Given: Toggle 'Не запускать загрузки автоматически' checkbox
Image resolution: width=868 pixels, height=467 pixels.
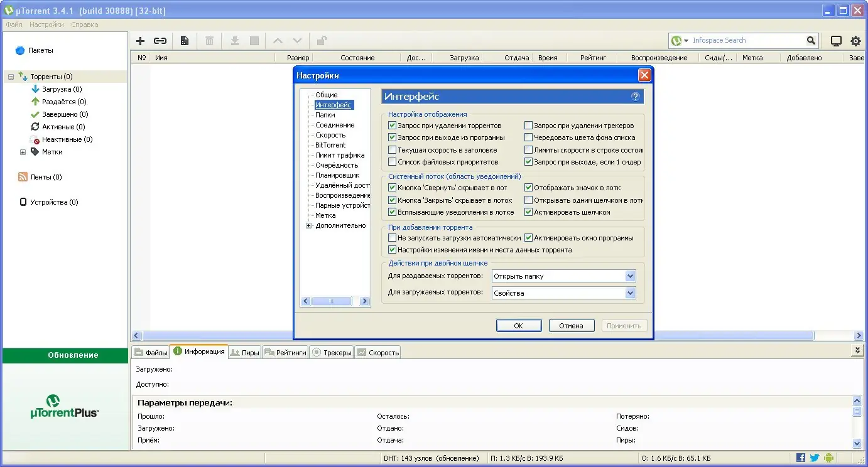Looking at the screenshot, I should tap(393, 238).
